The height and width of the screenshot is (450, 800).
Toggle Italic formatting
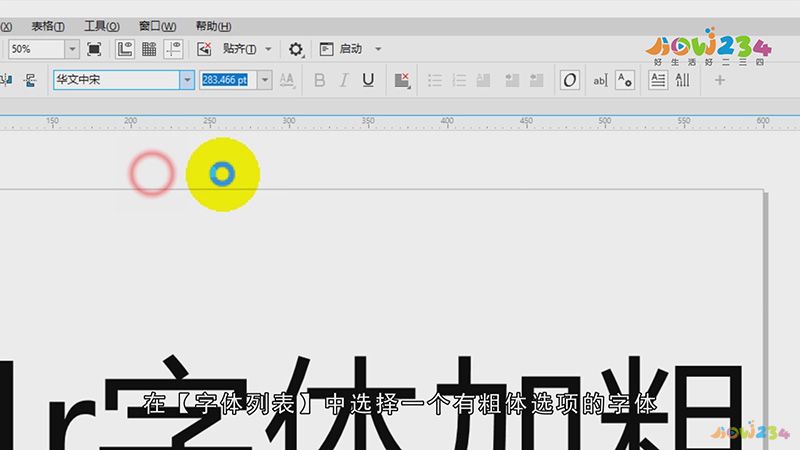click(x=344, y=80)
